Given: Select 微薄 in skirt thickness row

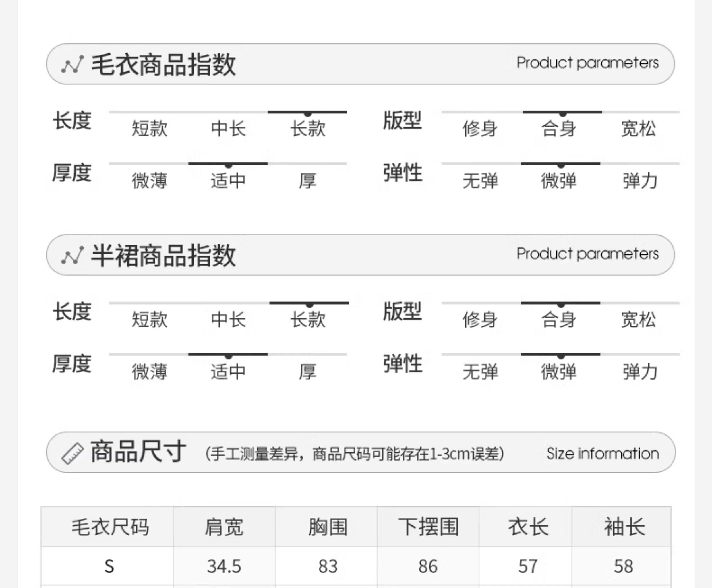Looking at the screenshot, I should [149, 372].
